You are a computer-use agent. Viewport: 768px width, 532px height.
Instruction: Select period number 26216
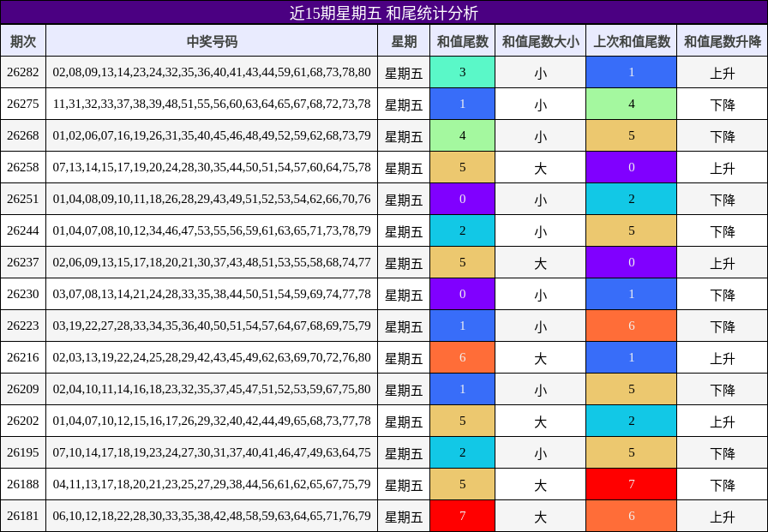coord(23,357)
